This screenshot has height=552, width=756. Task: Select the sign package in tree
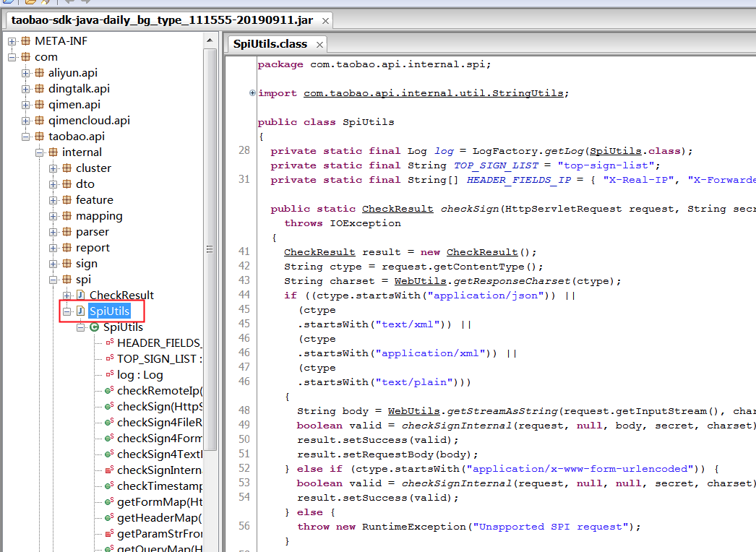(87, 264)
